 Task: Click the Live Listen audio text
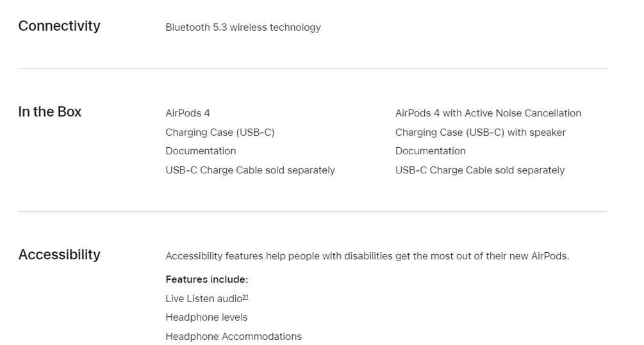pyautogui.click(x=203, y=299)
